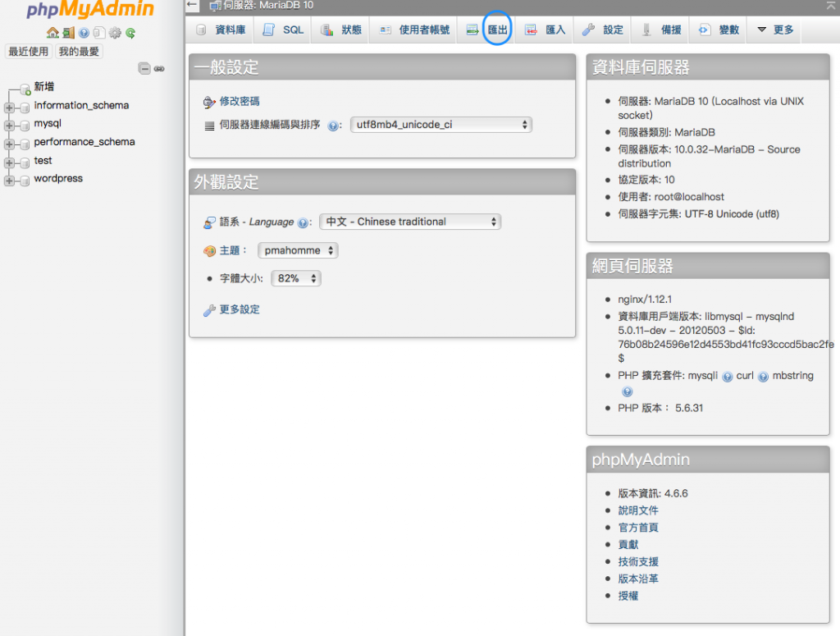Click the text nginx/1.12.1
This screenshot has width=840, height=636.
[x=645, y=300]
